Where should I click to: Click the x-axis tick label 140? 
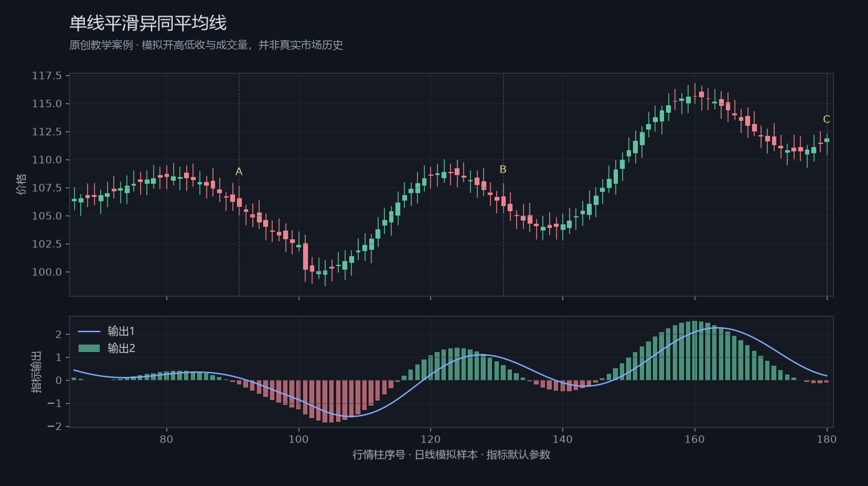pos(562,438)
